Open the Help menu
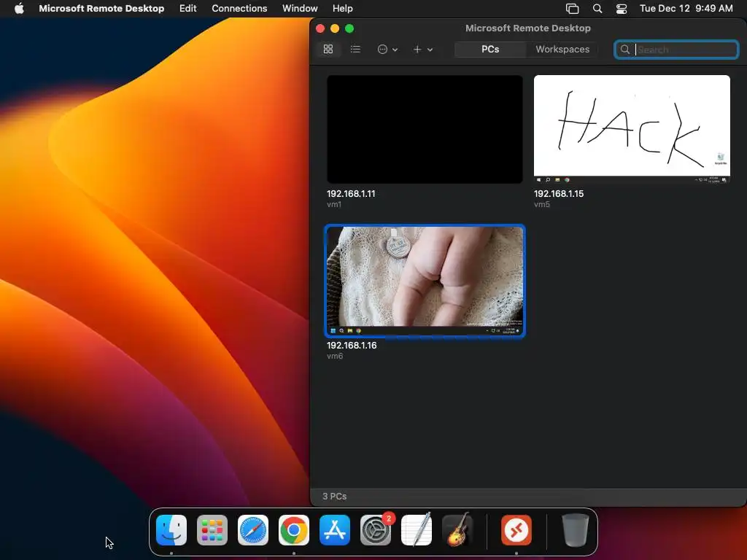The height and width of the screenshot is (560, 747). 343,8
